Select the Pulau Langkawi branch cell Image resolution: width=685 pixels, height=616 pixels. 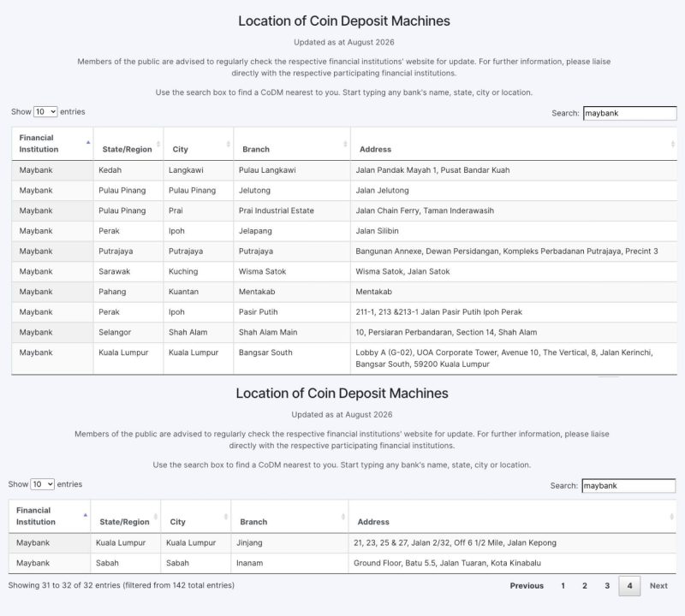[x=292, y=170]
